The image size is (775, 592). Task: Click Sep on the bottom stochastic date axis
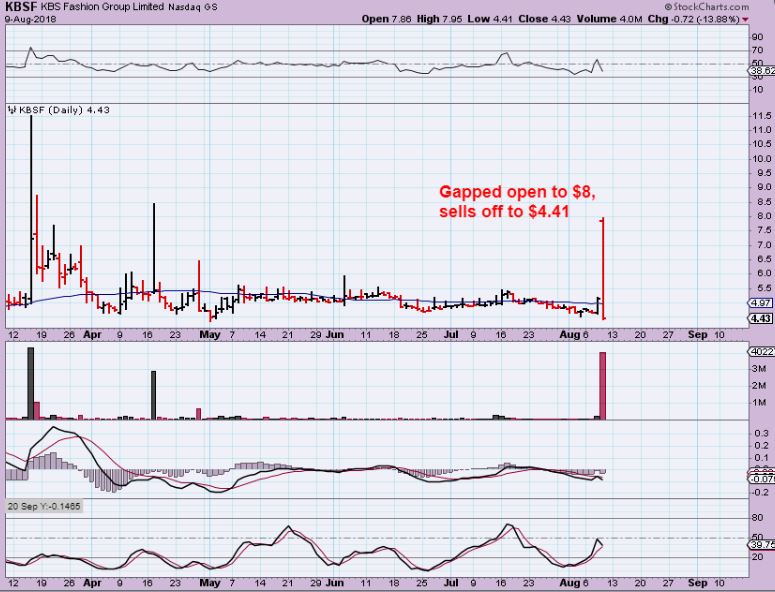coord(697,583)
